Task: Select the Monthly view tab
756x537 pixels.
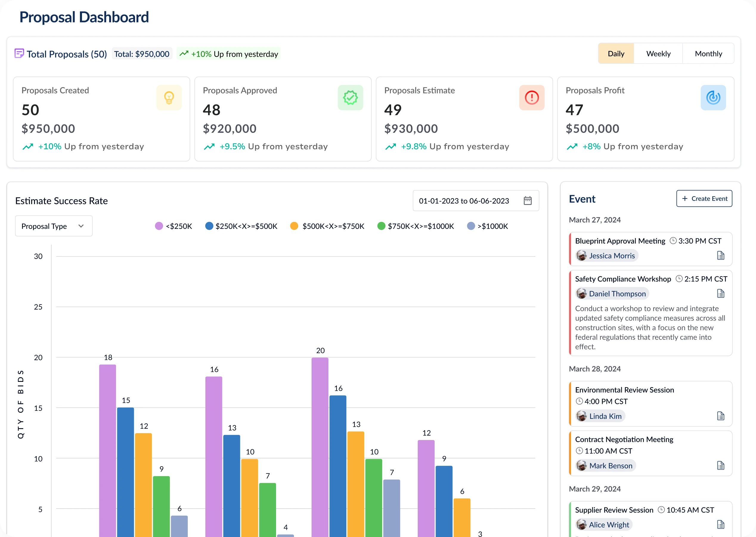Action: pyautogui.click(x=708, y=53)
